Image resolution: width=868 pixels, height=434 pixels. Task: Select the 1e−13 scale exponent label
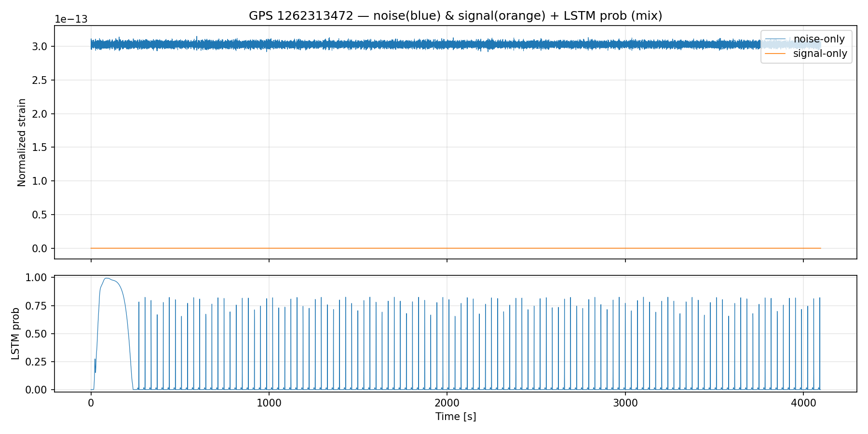click(x=71, y=19)
